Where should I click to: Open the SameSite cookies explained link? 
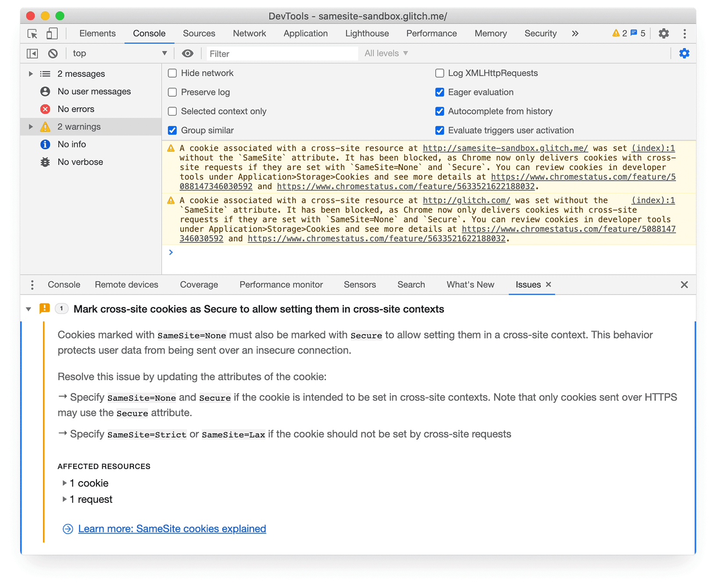172,528
